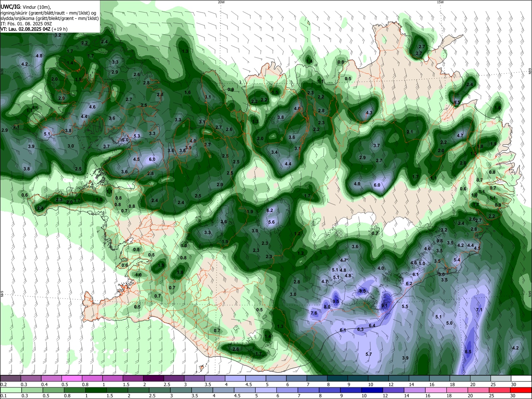Click the 9.1 precipitation value on the map
Image resolution: width=532 pixels, height=399 pixels.
(x=384, y=305)
